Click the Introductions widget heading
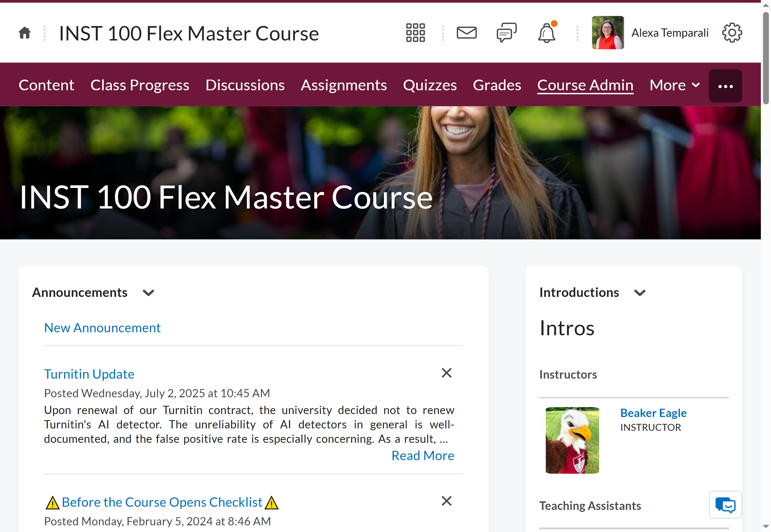This screenshot has height=532, width=771. pyautogui.click(x=579, y=292)
